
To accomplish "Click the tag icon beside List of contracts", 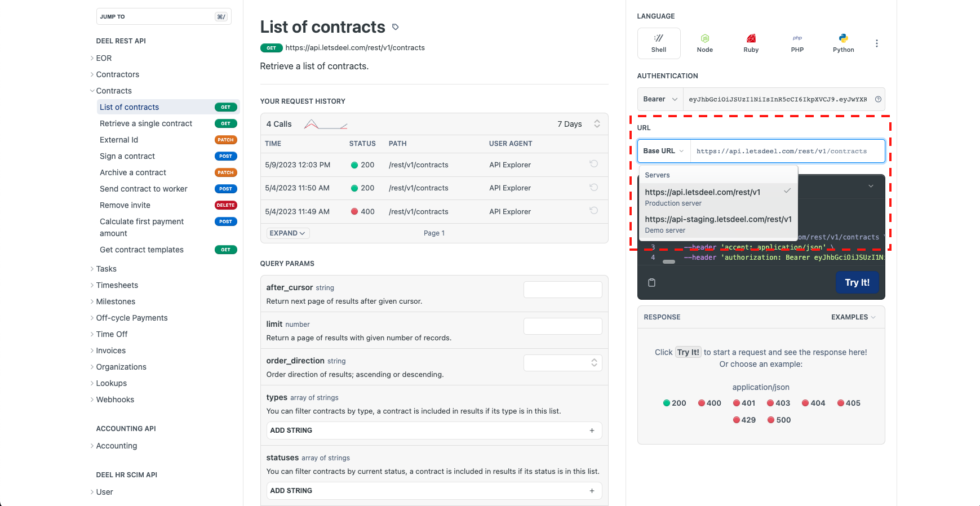I will pyautogui.click(x=396, y=27).
